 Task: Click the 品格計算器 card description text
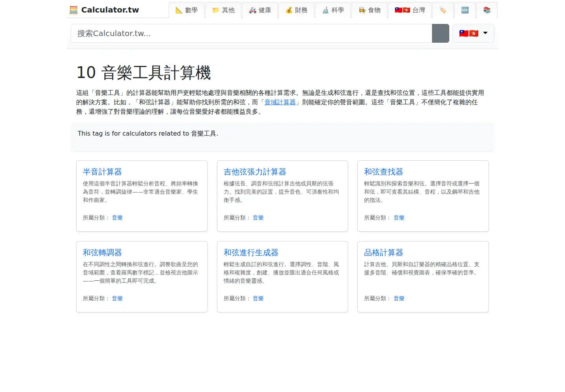point(422,269)
